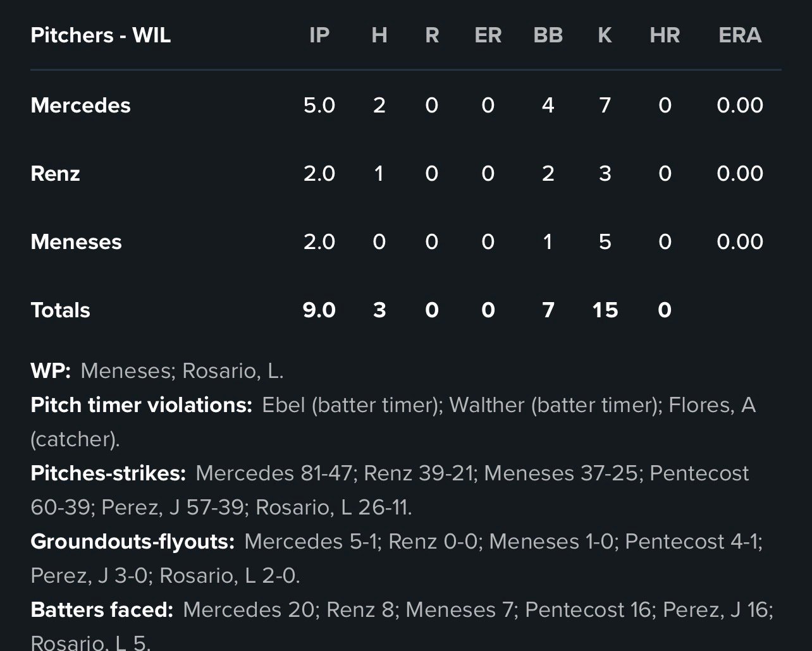
Task: Open the Meneses pitcher row name
Action: click(76, 241)
